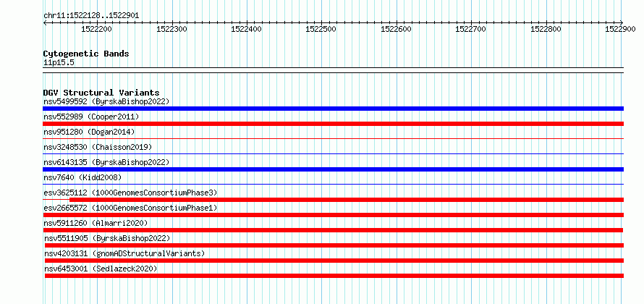
Task: Open the nsv7640 (Kidd2008) label
Action: pos(82,177)
